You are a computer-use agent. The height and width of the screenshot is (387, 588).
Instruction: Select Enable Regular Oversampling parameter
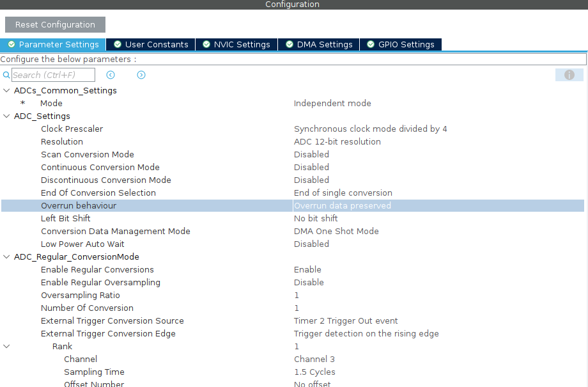pos(100,282)
